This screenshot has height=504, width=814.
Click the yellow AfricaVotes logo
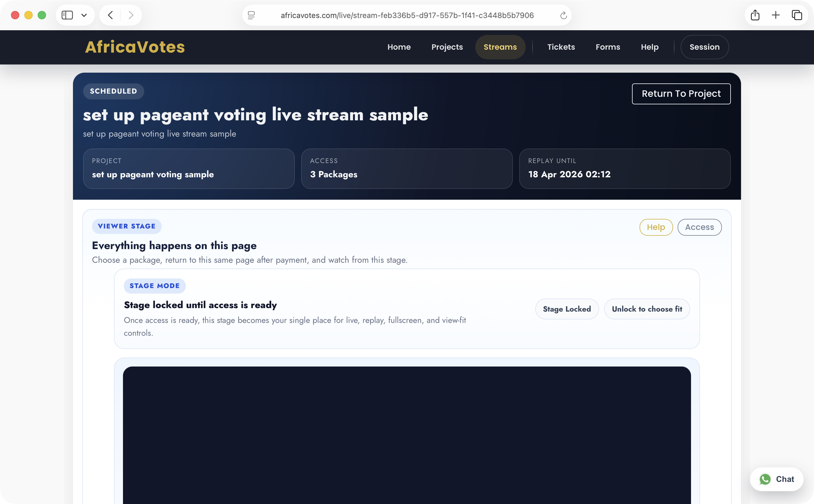[134, 47]
